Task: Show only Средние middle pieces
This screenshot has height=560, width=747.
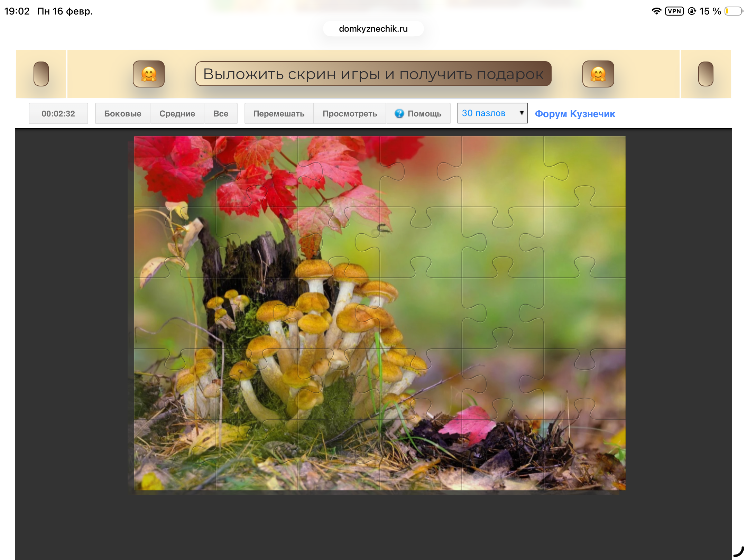Action: pos(177,113)
